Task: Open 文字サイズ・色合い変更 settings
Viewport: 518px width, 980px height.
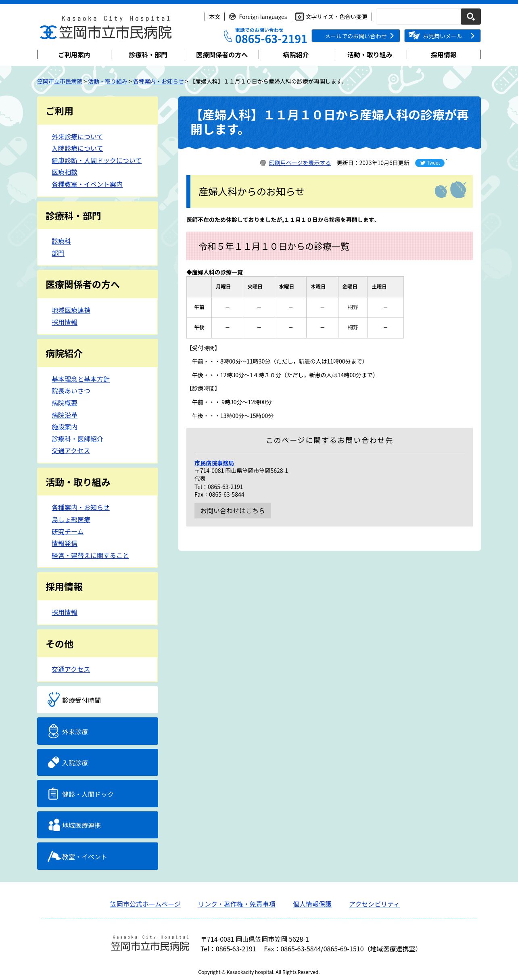Action: click(x=336, y=17)
